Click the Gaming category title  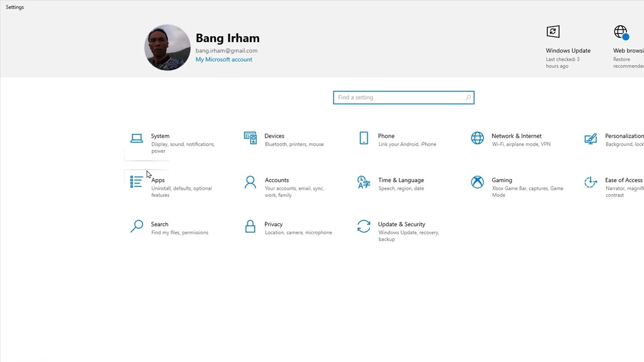pos(502,180)
